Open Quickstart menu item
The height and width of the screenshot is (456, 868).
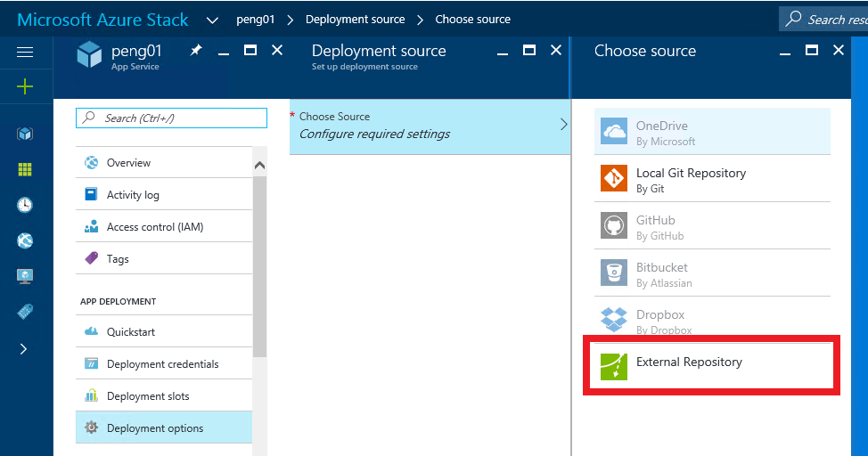point(164,332)
